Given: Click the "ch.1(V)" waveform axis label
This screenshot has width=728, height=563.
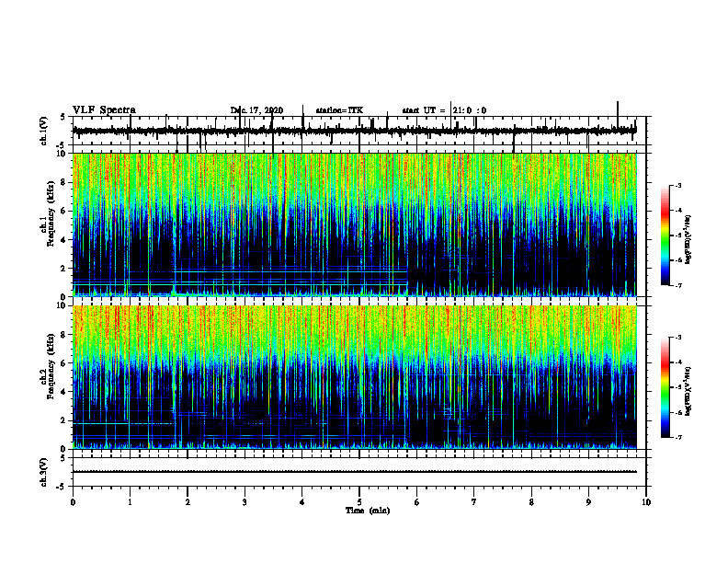Looking at the screenshot, I should (x=44, y=131).
